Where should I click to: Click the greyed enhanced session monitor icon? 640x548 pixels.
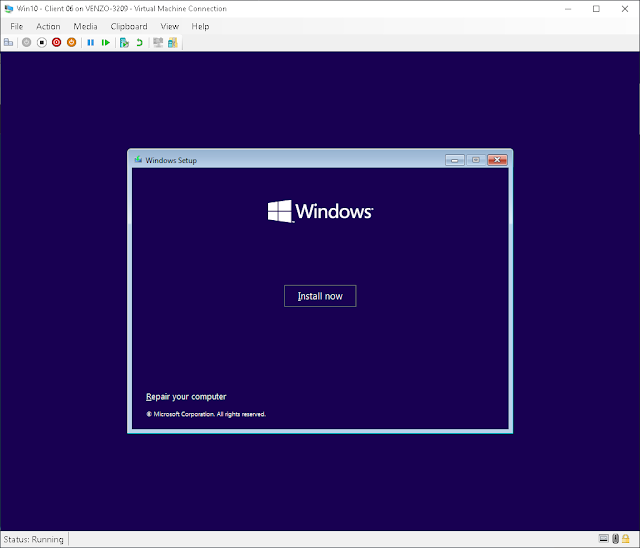[x=158, y=42]
